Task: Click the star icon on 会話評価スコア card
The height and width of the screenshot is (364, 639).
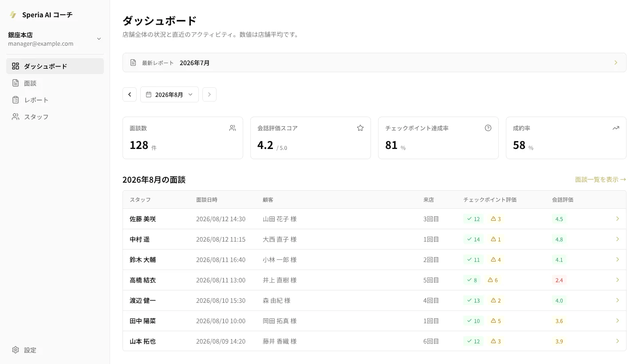Action: click(360, 128)
